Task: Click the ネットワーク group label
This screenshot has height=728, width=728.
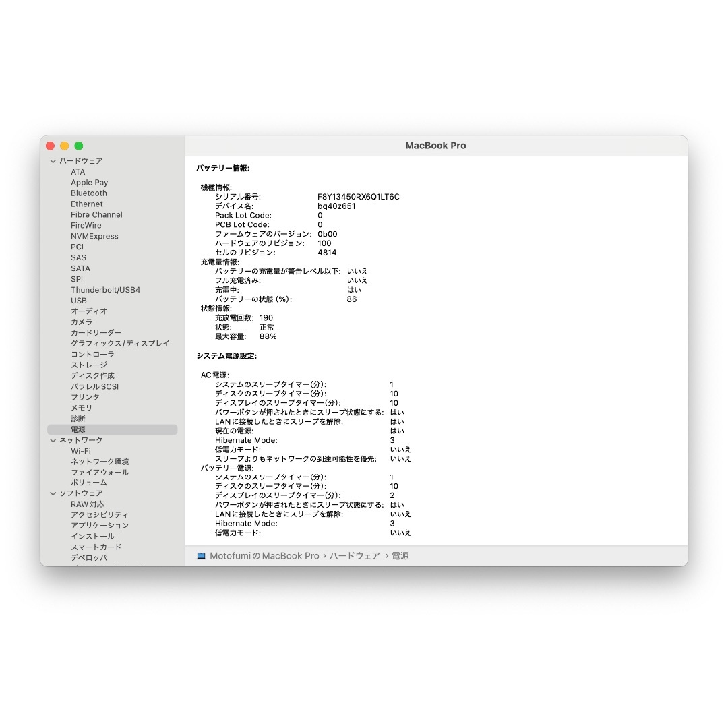Action: pyautogui.click(x=81, y=440)
